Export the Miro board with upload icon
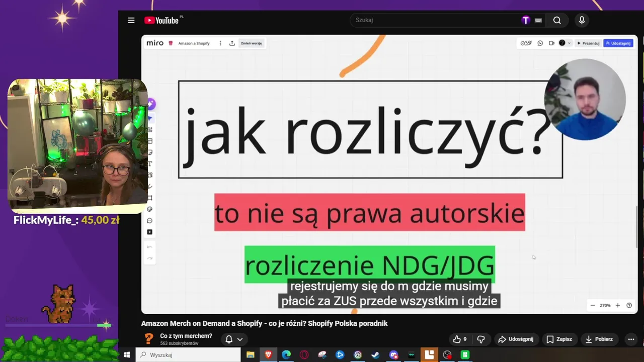 tap(232, 43)
